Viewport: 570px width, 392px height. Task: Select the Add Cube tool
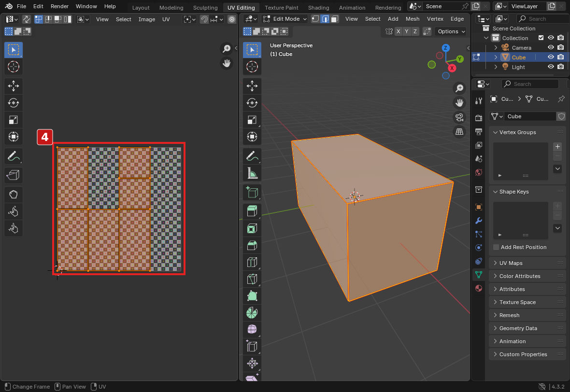(x=252, y=192)
